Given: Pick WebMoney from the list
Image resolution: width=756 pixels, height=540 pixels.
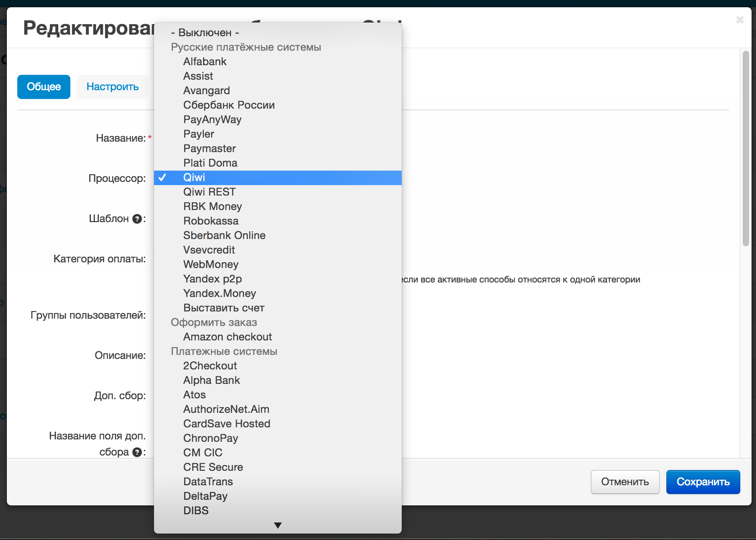Looking at the screenshot, I should (211, 264).
